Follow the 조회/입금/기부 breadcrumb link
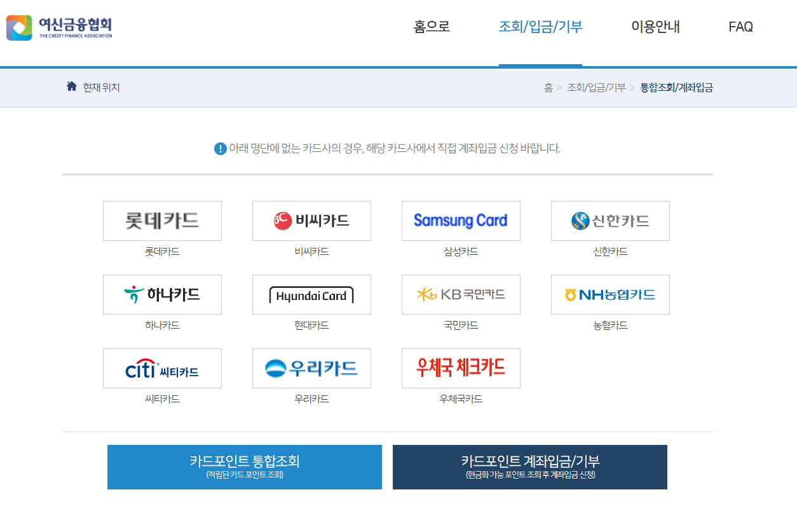Viewport: 797px width, 532px height. point(596,88)
